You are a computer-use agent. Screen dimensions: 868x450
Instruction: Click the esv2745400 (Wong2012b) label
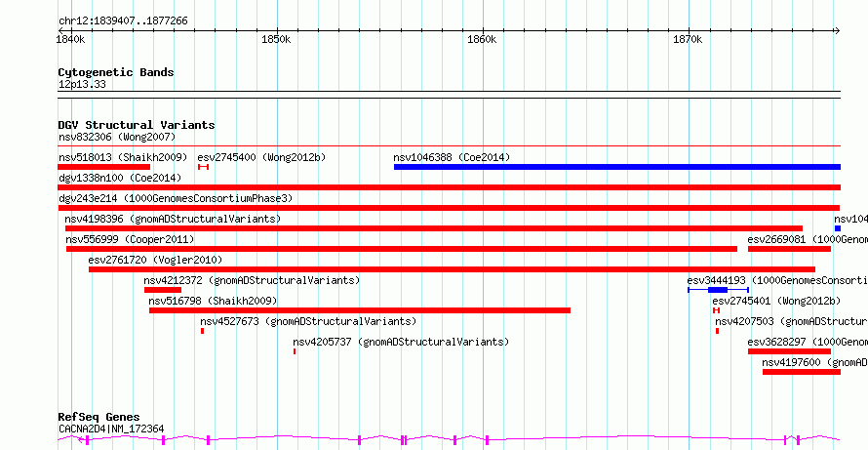(261, 157)
